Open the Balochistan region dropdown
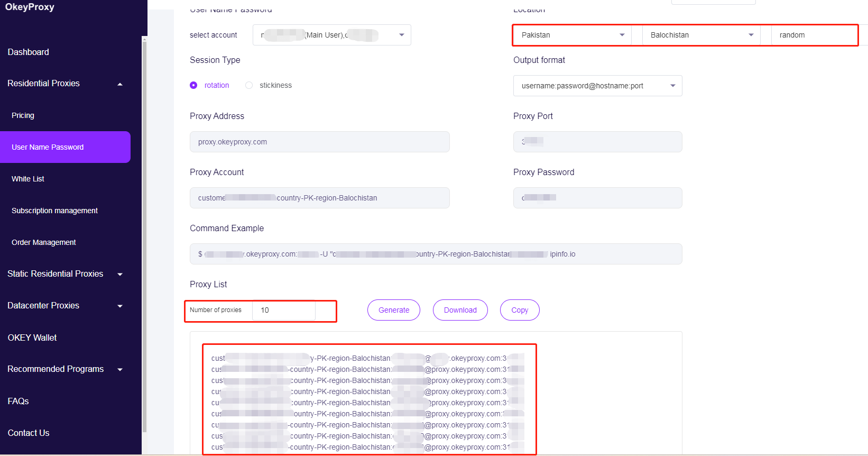Screen dimensions: 868x456 (x=701, y=35)
